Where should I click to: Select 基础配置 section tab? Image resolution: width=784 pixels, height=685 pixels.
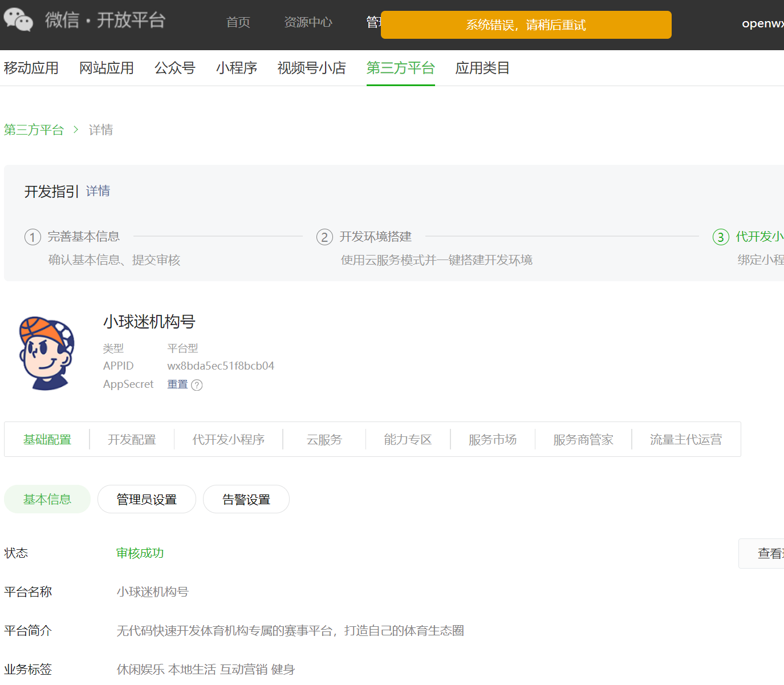[x=47, y=440]
